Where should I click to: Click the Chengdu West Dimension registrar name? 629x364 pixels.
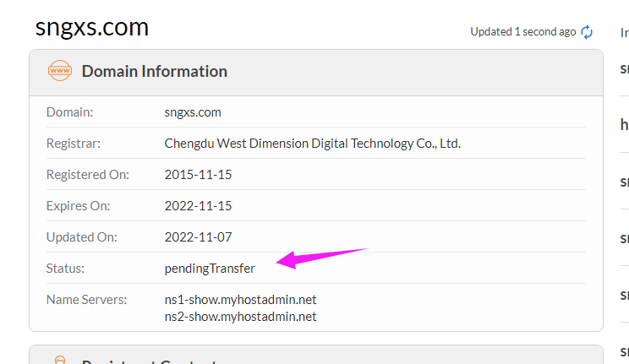[x=312, y=143]
